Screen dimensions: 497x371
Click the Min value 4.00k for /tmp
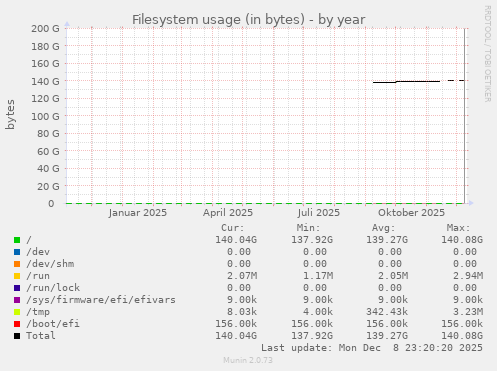tap(318, 312)
